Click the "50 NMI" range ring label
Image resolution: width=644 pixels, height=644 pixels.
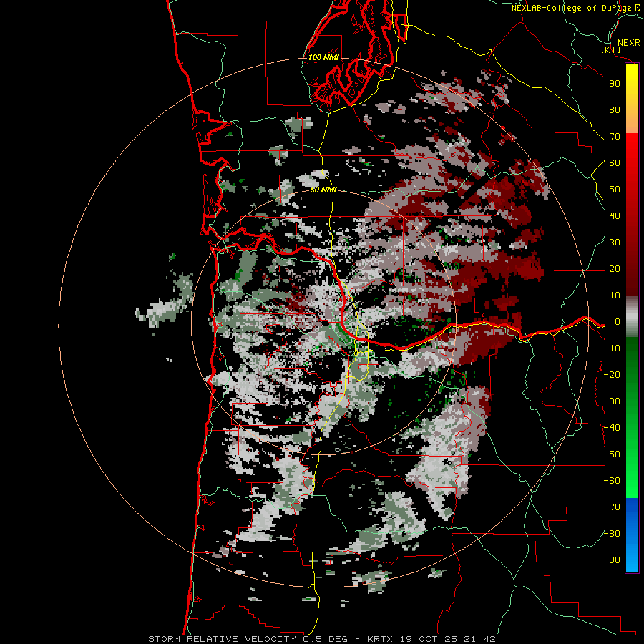coord(323,190)
